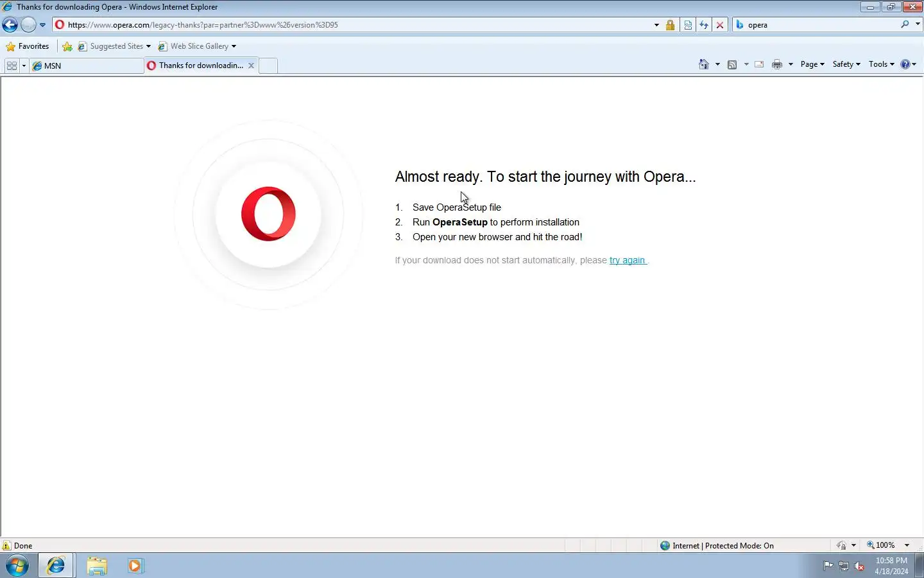Open search provider options dropdown
924x578 pixels.
(918, 24)
